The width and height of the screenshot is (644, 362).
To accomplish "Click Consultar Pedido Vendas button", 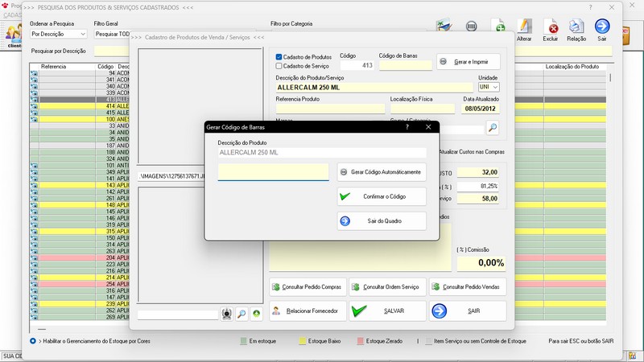I will point(468,287).
